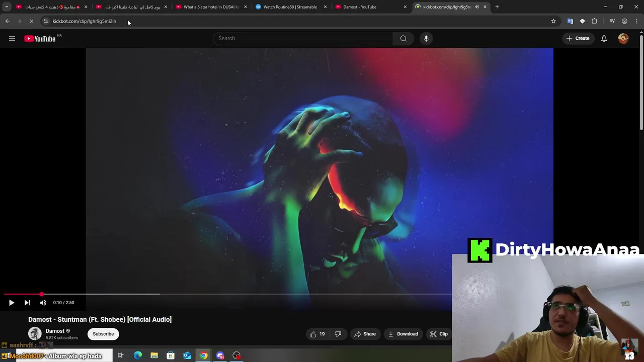
Task: Expand the Chrome tab search dropdown
Action: pos(7,7)
